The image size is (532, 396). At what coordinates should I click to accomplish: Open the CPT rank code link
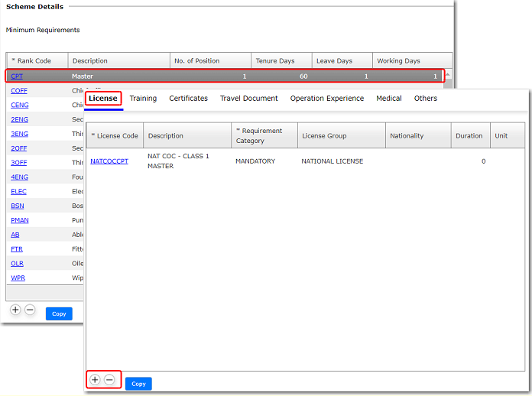17,76
